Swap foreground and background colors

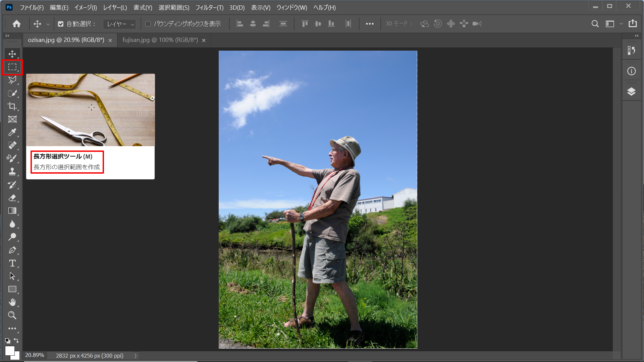16,341
